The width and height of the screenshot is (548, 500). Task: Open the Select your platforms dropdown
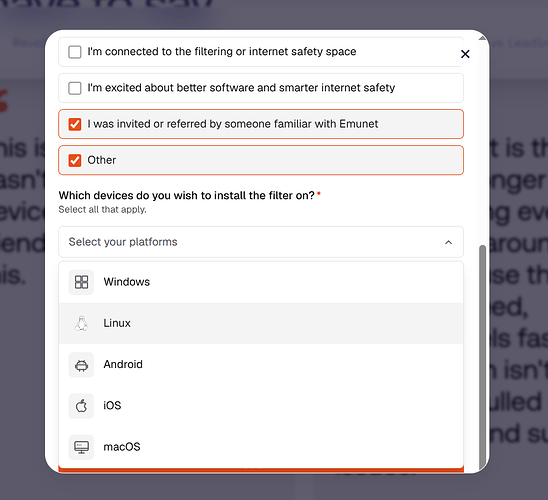[x=261, y=242]
